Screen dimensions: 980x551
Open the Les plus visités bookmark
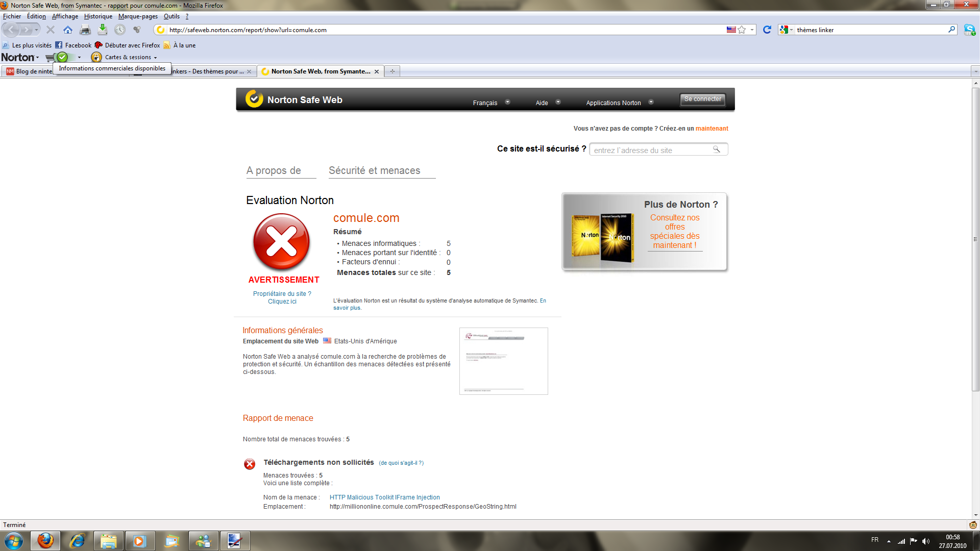(x=27, y=45)
